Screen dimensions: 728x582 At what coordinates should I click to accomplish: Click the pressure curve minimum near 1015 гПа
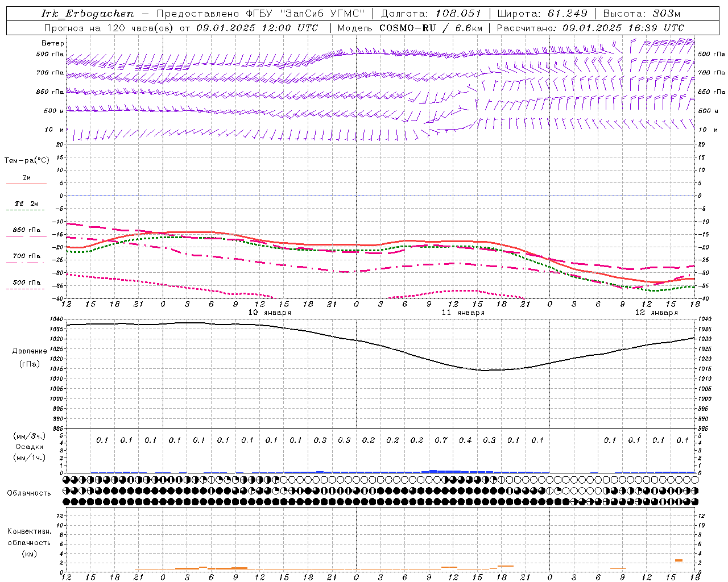click(485, 371)
